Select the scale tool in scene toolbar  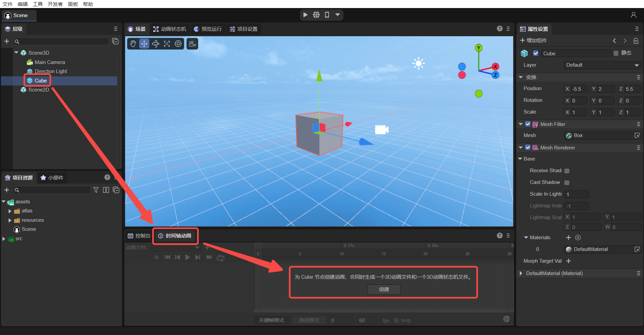point(167,44)
